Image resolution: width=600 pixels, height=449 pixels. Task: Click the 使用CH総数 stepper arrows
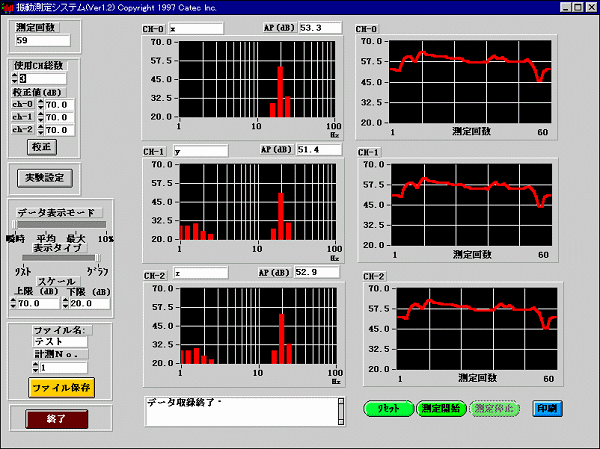point(15,78)
